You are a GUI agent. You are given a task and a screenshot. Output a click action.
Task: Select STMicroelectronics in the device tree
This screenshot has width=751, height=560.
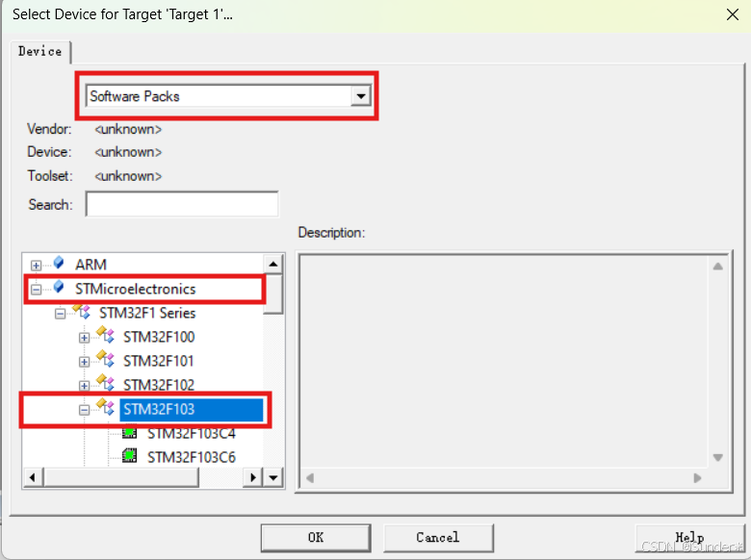click(x=135, y=289)
